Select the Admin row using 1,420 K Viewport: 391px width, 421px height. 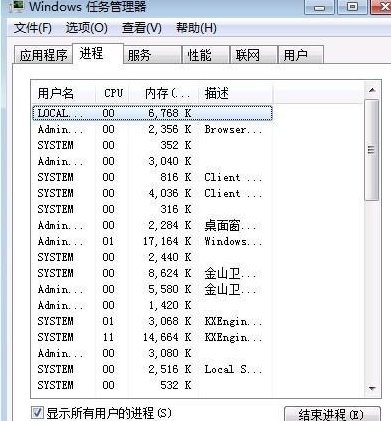point(153,305)
